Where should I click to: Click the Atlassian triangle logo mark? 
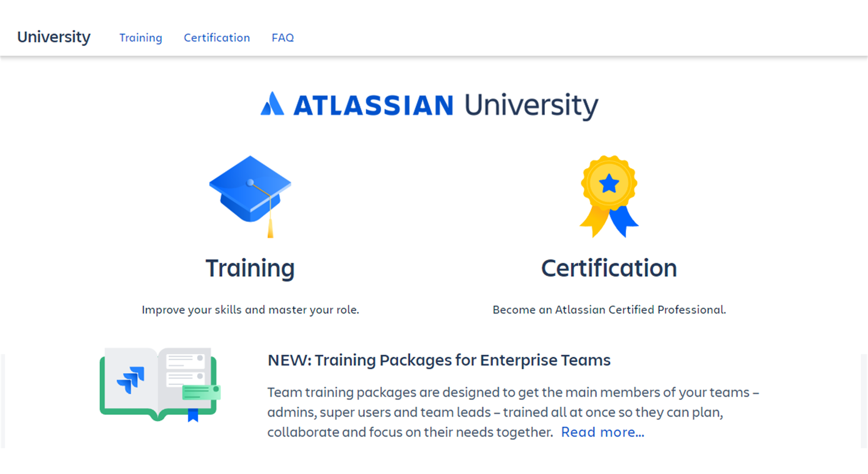272,103
